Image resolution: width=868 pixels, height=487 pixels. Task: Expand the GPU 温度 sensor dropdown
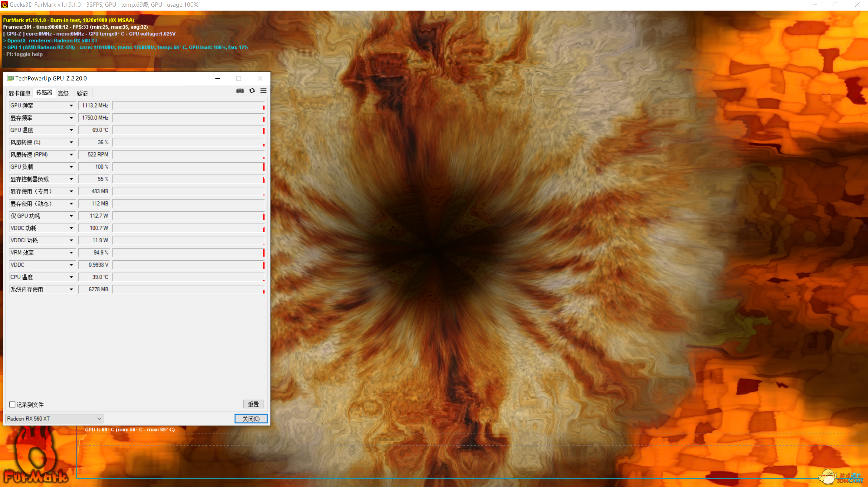coord(71,130)
